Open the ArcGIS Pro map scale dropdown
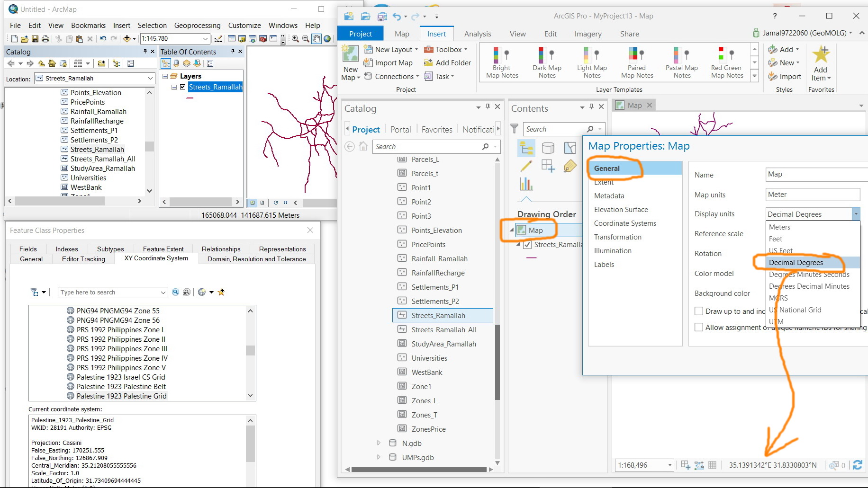Viewport: 868px width, 488px height. [x=669, y=465]
